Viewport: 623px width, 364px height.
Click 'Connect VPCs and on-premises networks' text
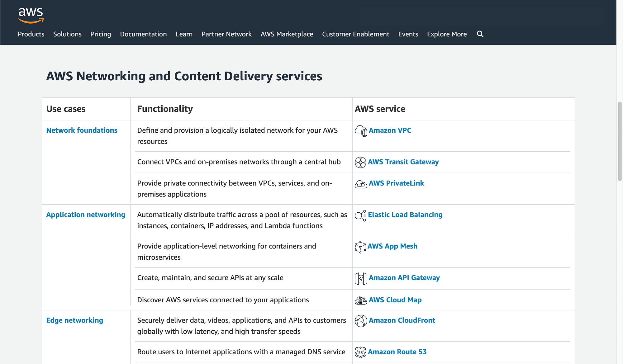(x=239, y=162)
